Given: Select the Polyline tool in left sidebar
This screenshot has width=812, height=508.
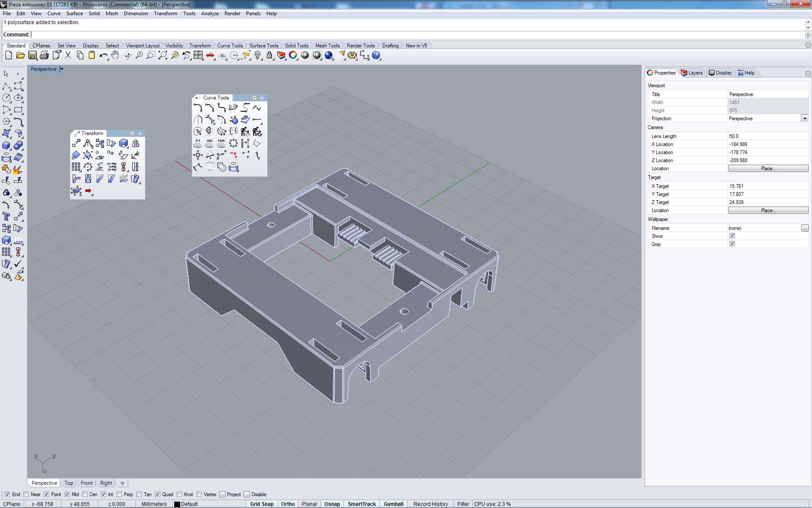Looking at the screenshot, I should pos(6,86).
